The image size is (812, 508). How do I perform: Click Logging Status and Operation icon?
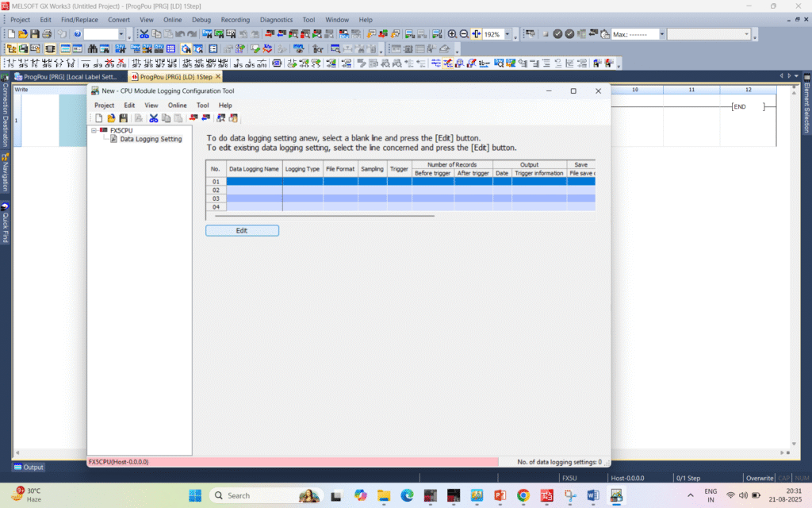[x=221, y=118]
